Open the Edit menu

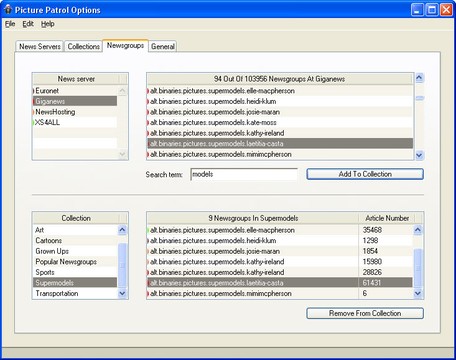[28, 24]
